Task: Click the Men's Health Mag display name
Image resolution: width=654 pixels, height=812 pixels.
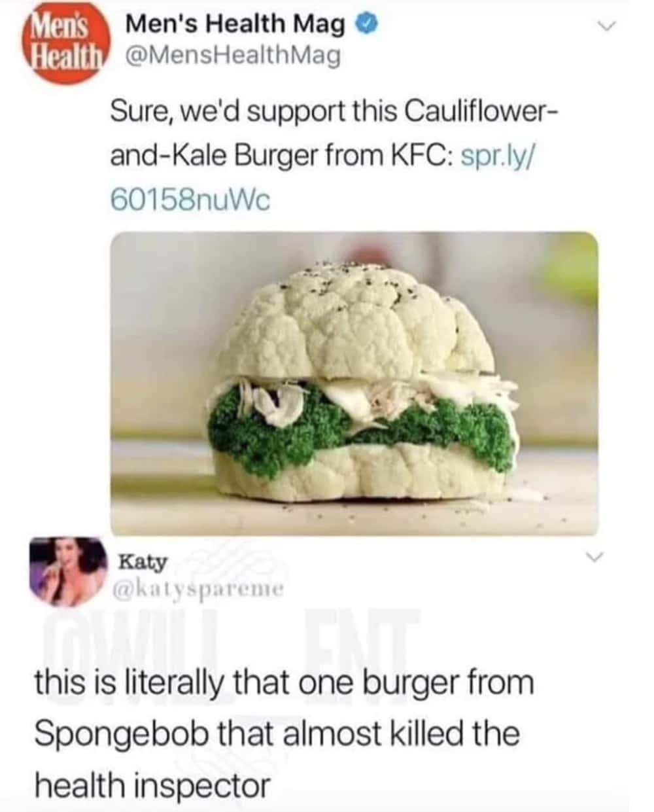Action: tap(235, 24)
